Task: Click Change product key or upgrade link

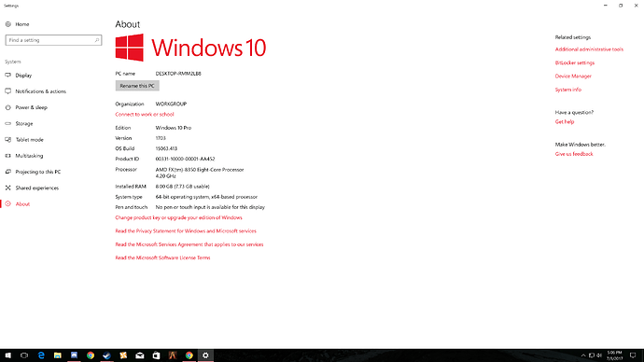Action: 178,218
